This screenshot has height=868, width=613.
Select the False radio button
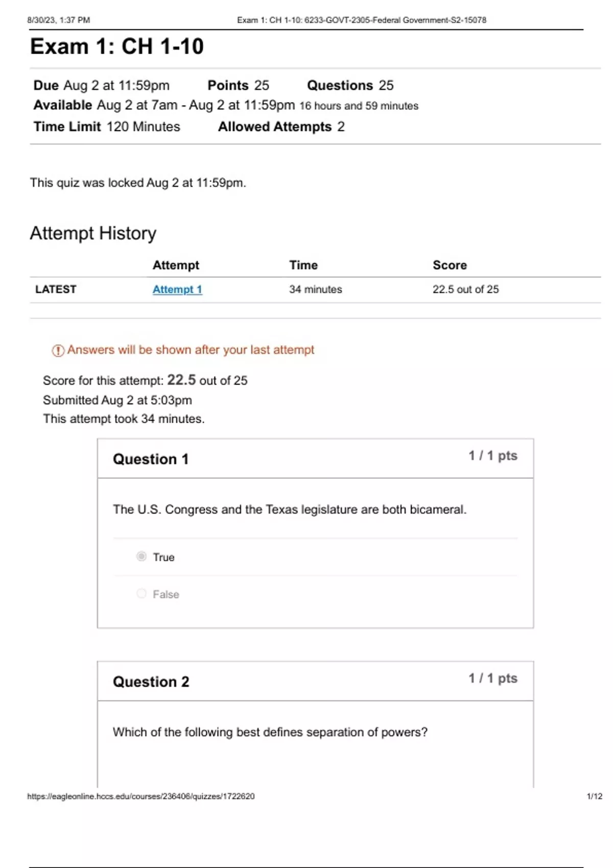coord(142,593)
